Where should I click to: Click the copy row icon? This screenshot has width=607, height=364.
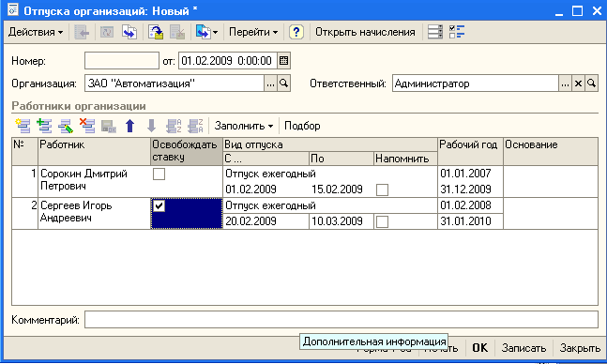[x=44, y=126]
